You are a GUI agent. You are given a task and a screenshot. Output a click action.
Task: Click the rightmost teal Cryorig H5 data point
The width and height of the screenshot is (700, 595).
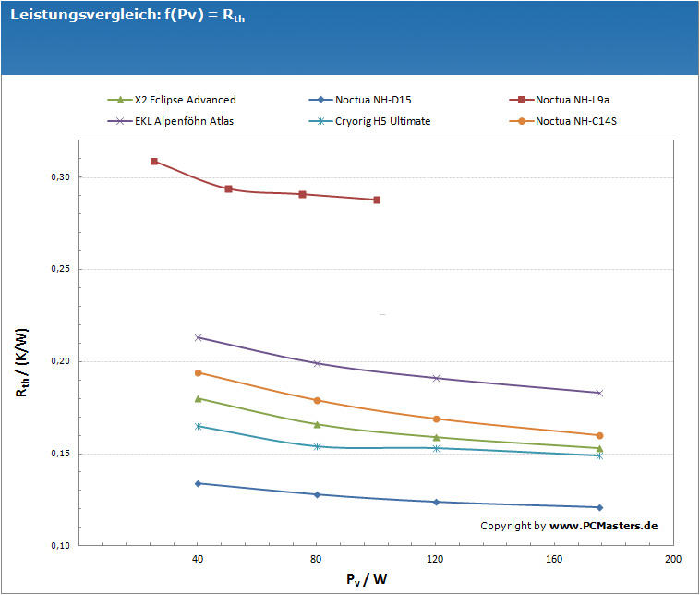click(599, 456)
